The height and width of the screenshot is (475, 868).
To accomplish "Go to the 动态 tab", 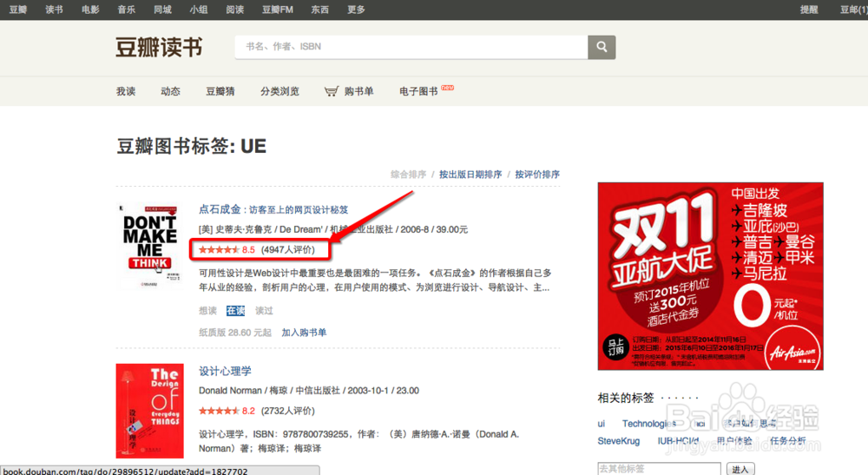I will (170, 91).
